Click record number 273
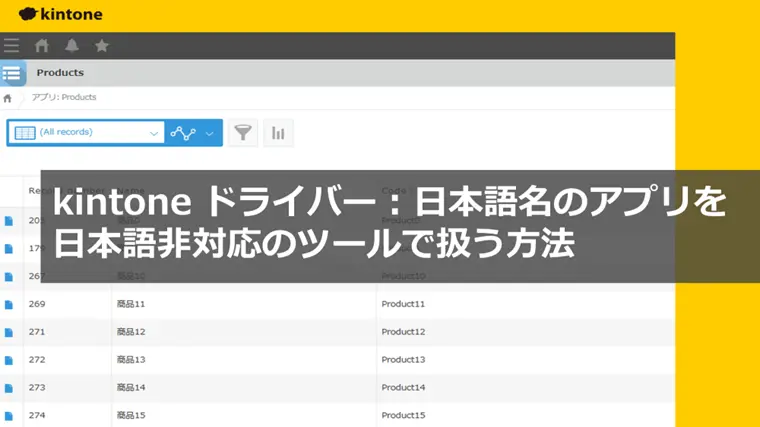The height and width of the screenshot is (427, 760). coord(37,387)
